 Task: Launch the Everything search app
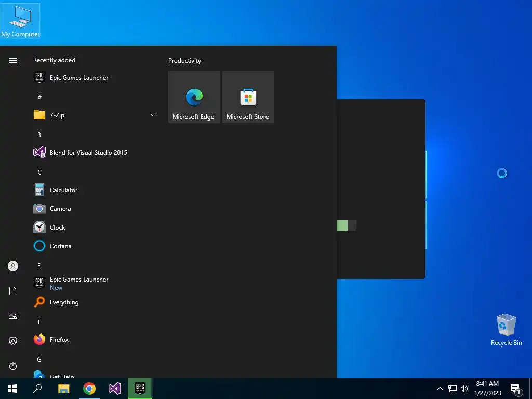click(95, 302)
